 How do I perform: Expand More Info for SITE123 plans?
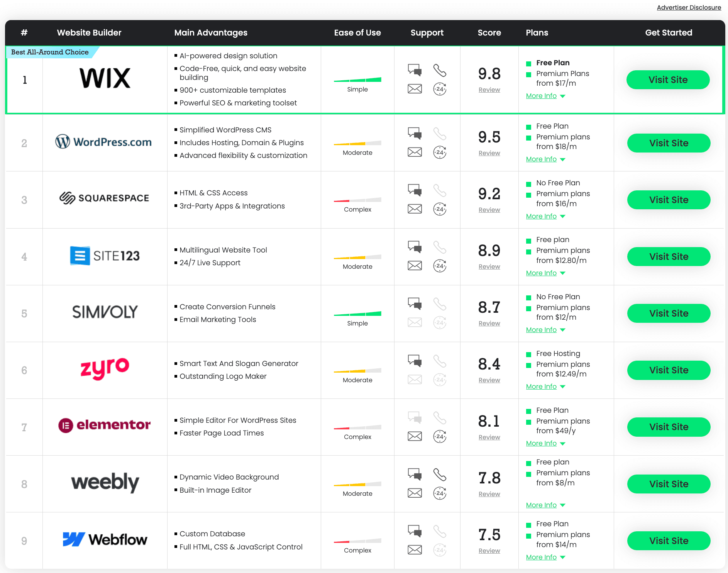(x=545, y=273)
